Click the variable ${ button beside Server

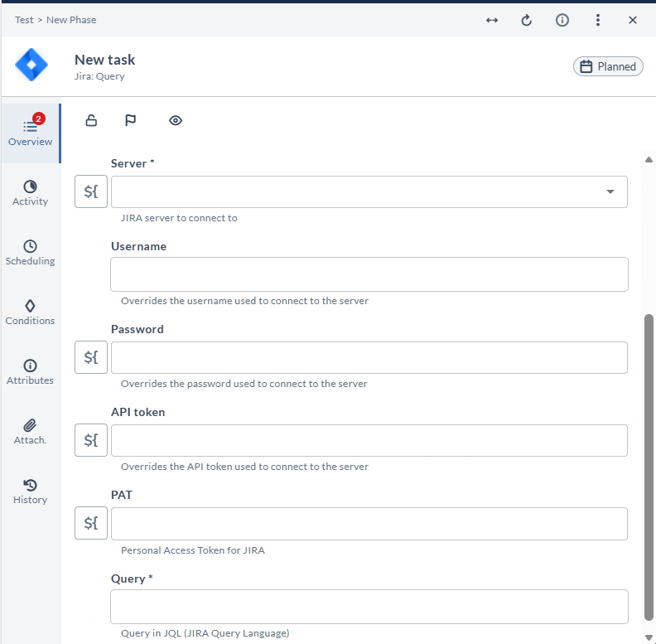91,191
